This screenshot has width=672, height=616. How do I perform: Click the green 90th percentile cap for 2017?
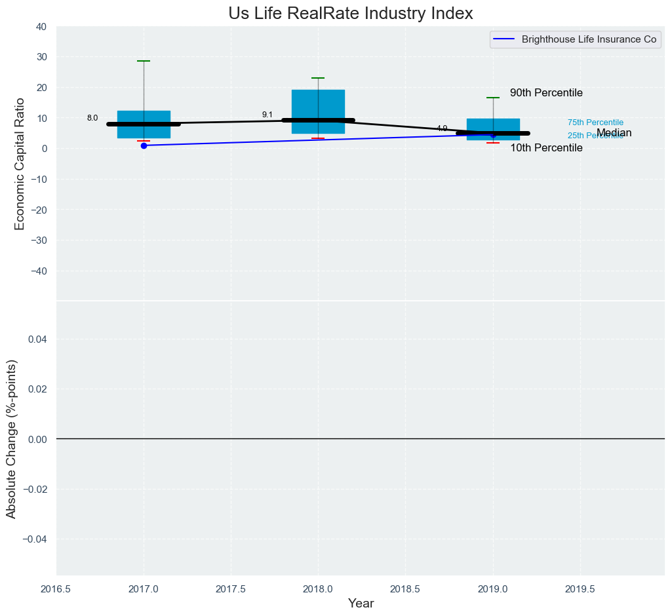click(x=144, y=61)
